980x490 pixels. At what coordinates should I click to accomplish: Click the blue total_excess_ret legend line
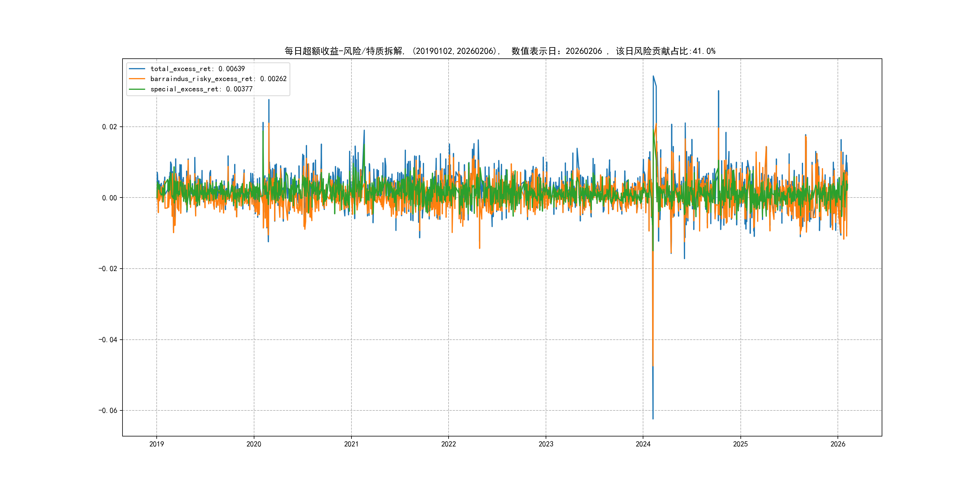[137, 69]
